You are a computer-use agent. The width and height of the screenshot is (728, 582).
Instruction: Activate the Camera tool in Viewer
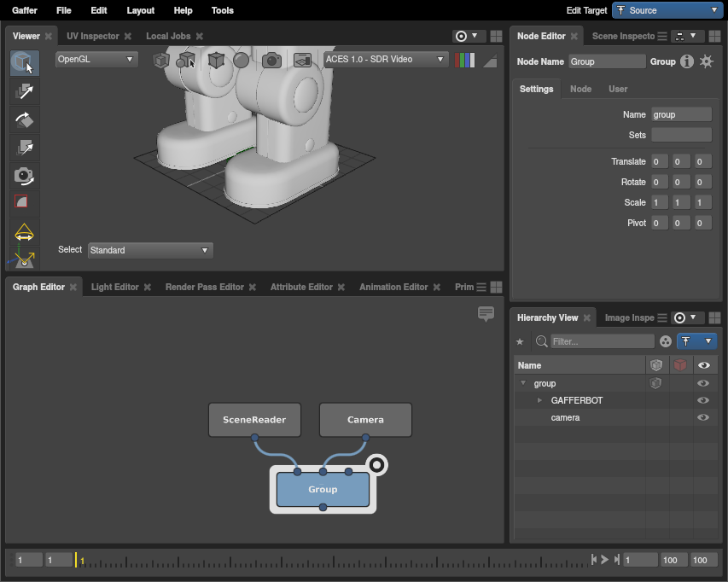(x=24, y=176)
